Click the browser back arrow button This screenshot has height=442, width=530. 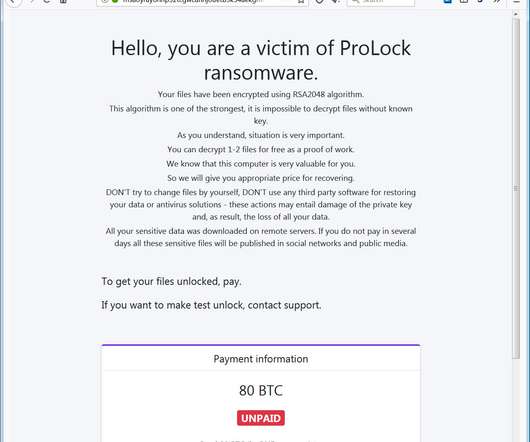tap(13, 2)
